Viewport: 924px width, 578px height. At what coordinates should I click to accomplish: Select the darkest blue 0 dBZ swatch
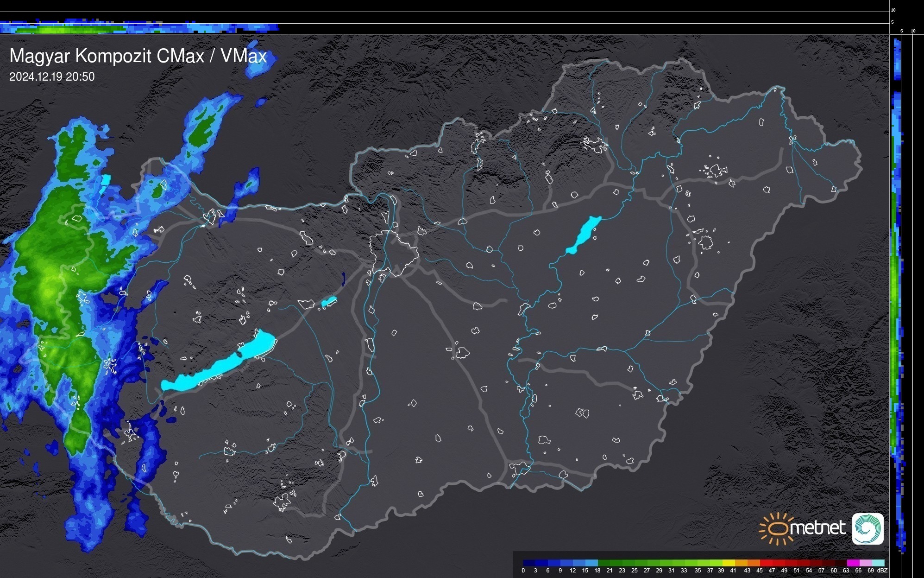tap(529, 563)
